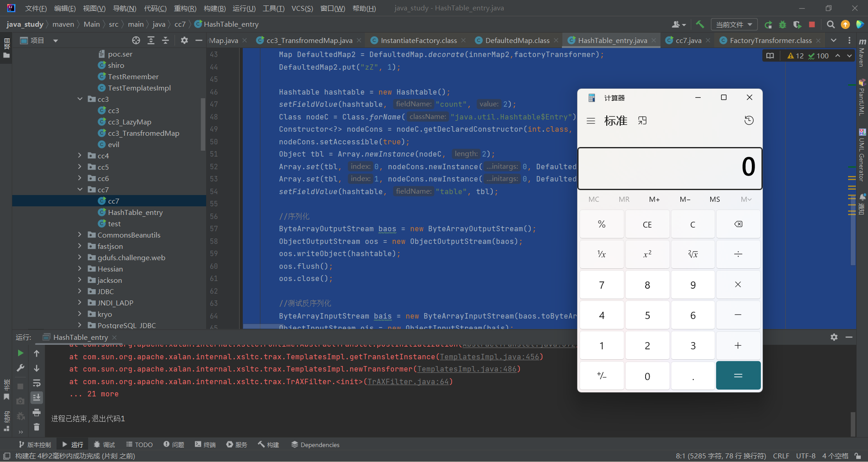Open run panel settings gear
Screen dimensions: 868x462
[834, 337]
